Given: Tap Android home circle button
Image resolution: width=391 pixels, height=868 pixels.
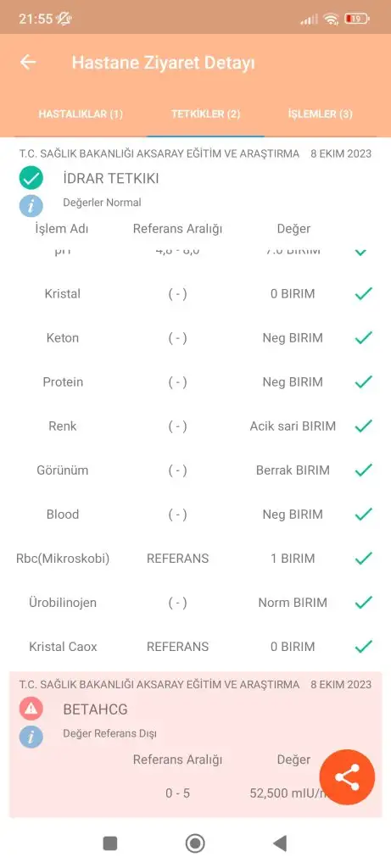Looking at the screenshot, I should pyautogui.click(x=195, y=843).
